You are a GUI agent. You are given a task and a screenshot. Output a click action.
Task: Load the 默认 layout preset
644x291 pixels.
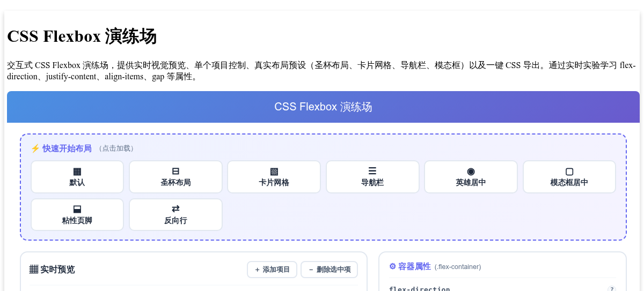click(77, 177)
